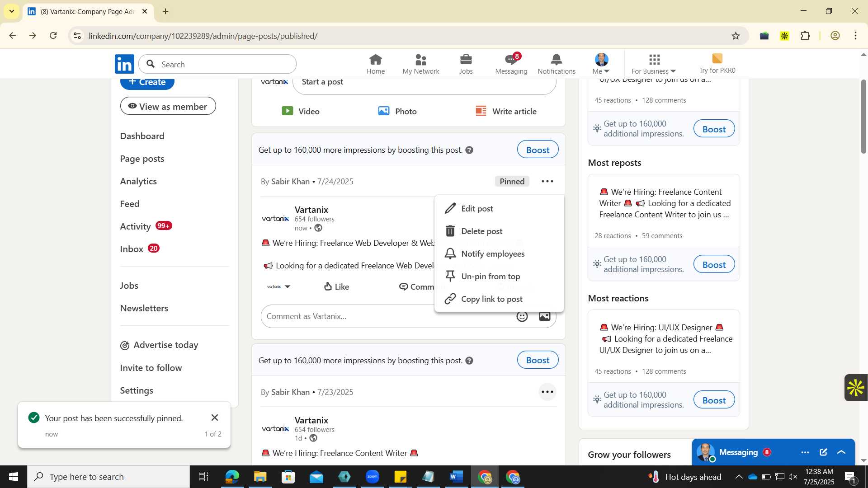Open Word from the taskbar

point(456,477)
